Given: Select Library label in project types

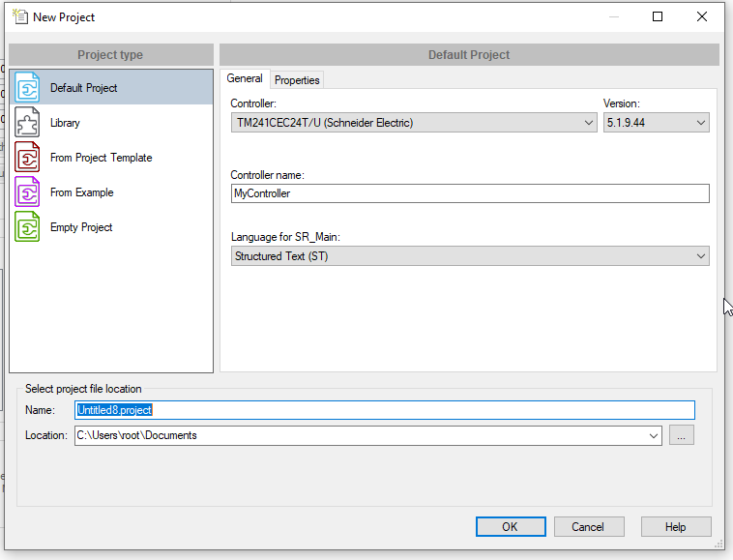Looking at the screenshot, I should pyautogui.click(x=65, y=123).
